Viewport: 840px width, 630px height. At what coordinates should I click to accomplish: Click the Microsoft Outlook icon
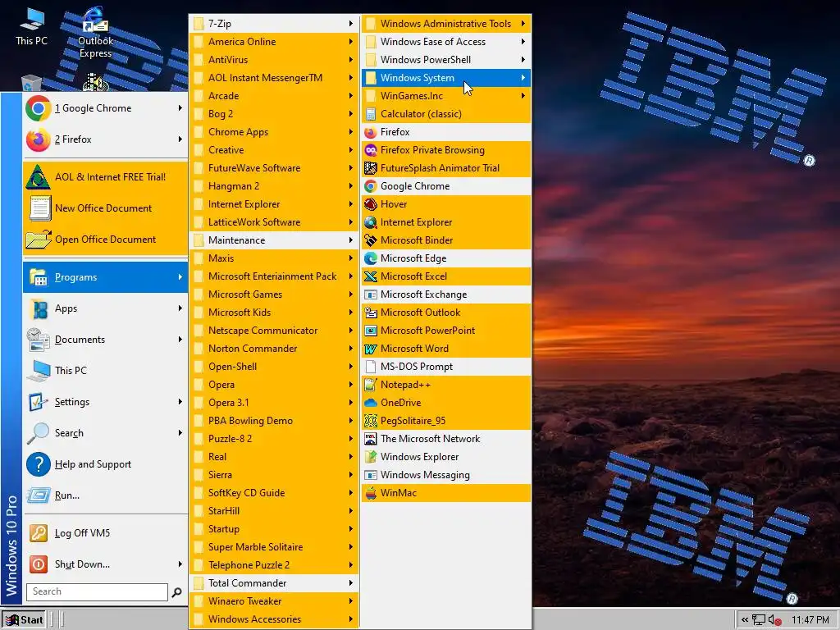[x=370, y=313]
